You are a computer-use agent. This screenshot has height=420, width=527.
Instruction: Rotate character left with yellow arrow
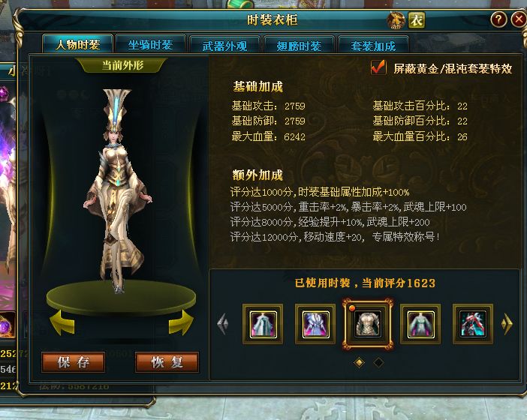(x=62, y=322)
